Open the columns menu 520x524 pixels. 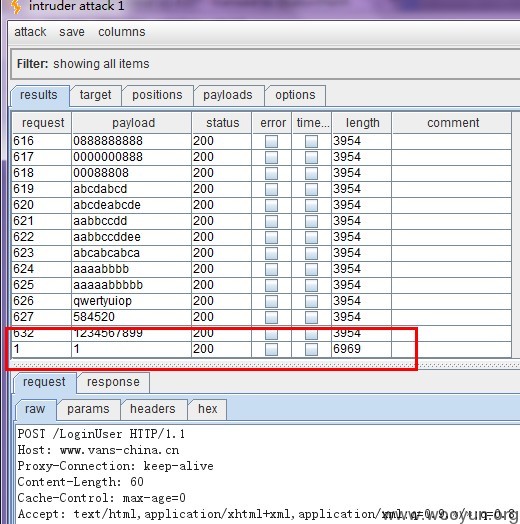pyautogui.click(x=122, y=32)
